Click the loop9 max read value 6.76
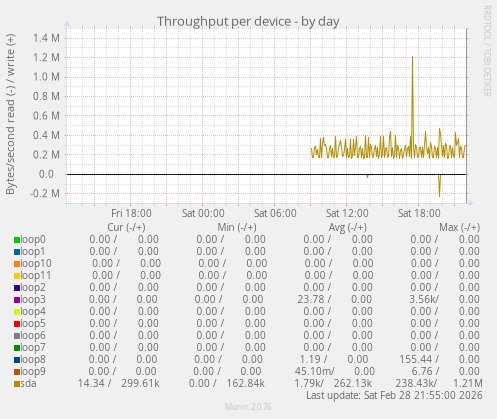The height and width of the screenshot is (419, 497). click(422, 371)
